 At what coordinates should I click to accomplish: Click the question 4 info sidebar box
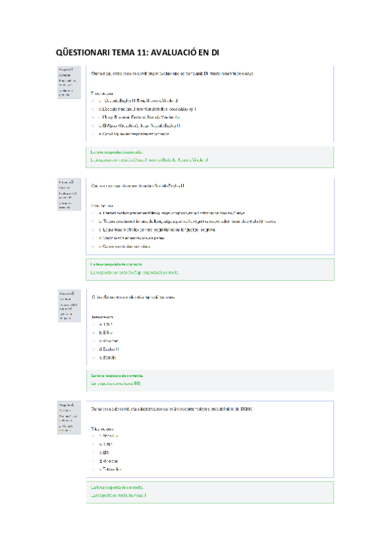click(x=69, y=418)
